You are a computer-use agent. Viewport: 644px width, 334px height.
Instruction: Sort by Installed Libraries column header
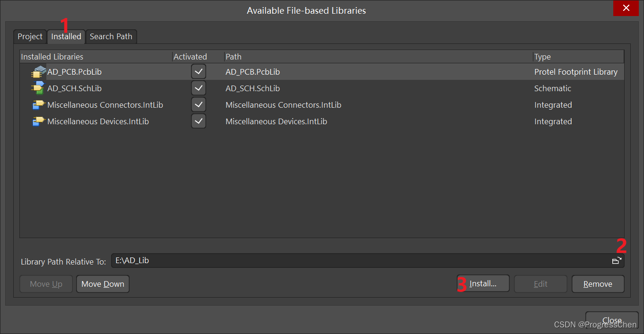tap(96, 57)
